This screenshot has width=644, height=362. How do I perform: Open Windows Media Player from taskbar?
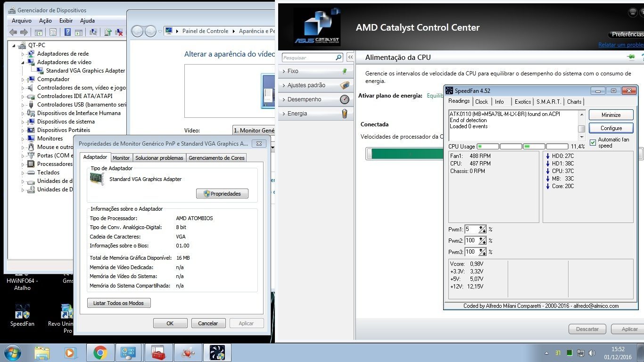tap(70, 353)
